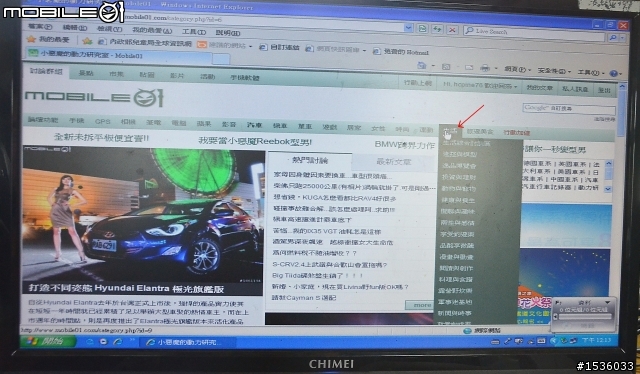Screen dimensions: 640x374
Task: Click the Live Search magnifier button
Action: pos(613,38)
